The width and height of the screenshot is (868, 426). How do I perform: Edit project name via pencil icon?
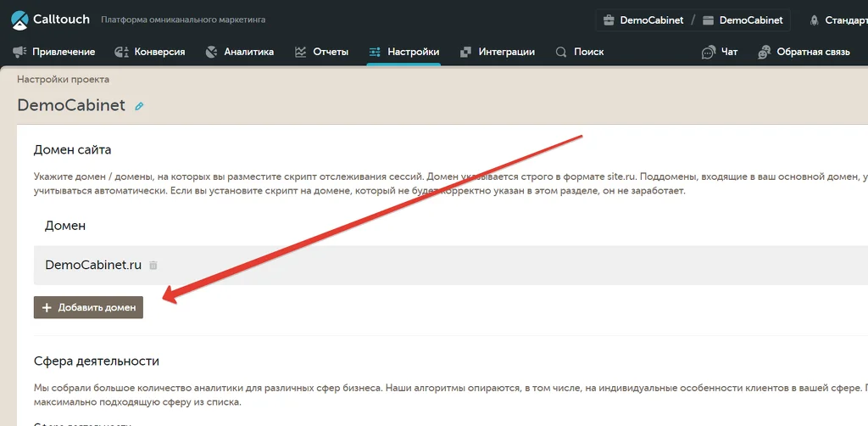pos(139,106)
